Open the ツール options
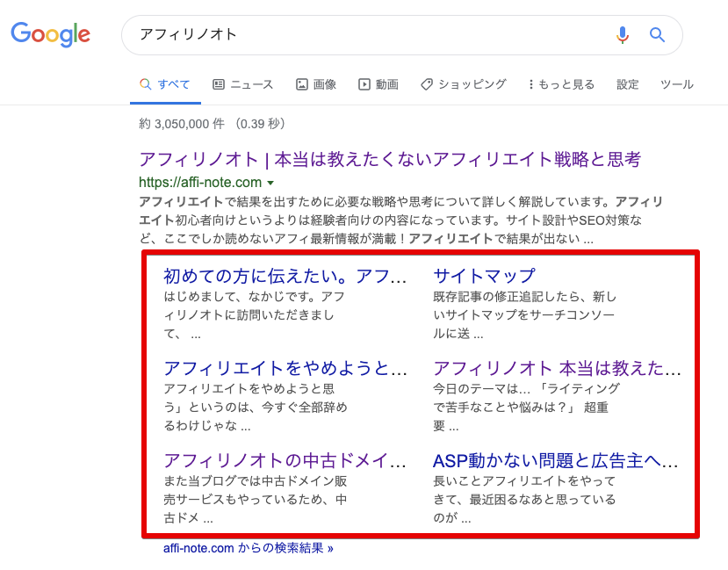 pos(676,84)
